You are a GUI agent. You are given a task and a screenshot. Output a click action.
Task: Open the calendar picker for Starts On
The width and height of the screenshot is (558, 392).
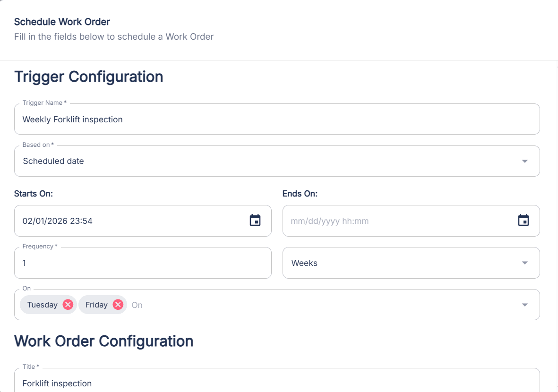255,220
